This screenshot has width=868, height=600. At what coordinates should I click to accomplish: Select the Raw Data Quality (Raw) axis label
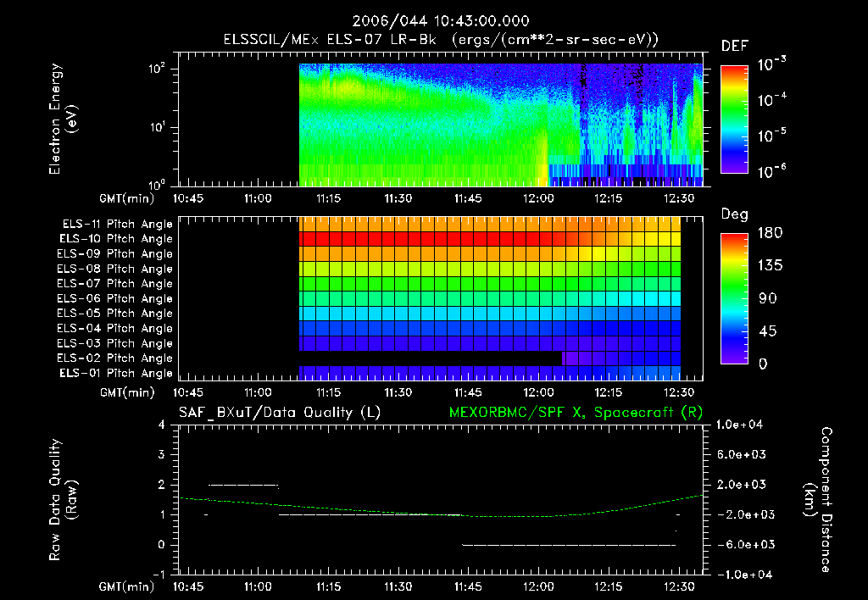pyautogui.click(x=63, y=500)
